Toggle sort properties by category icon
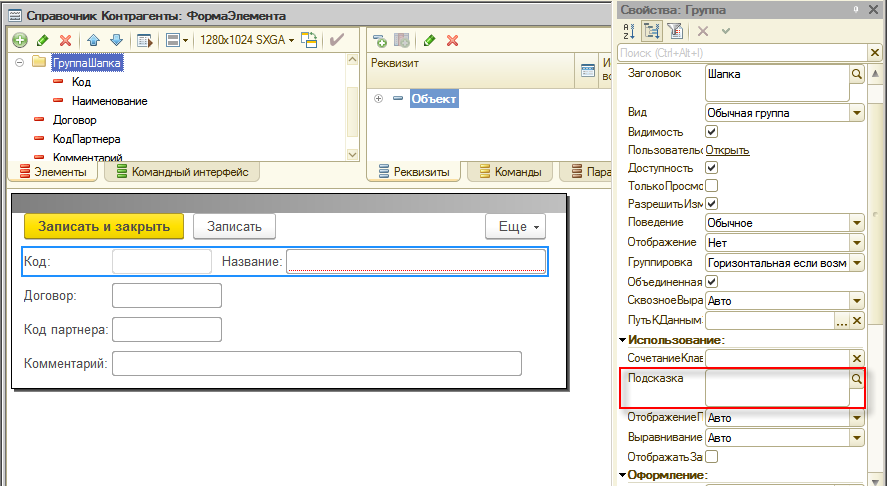 point(652,31)
